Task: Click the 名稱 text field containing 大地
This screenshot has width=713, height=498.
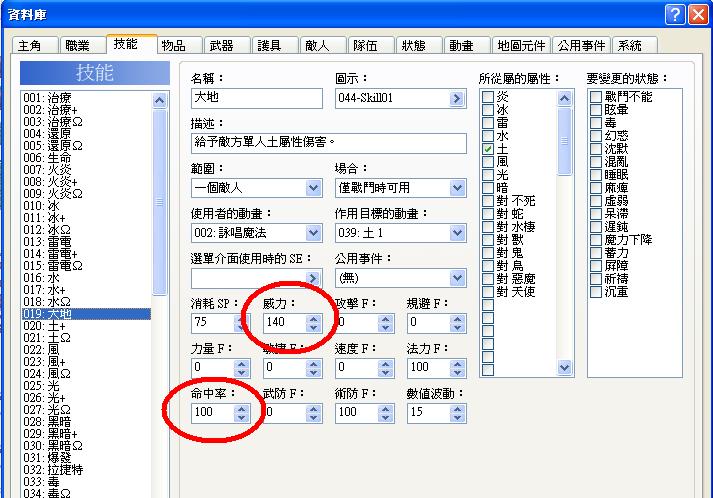Action: [257, 98]
